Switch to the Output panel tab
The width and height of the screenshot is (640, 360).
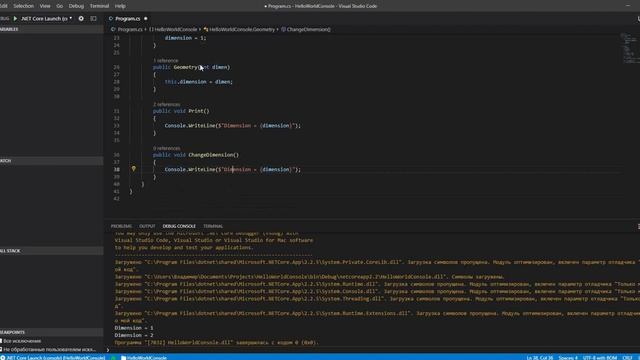tap(147, 226)
